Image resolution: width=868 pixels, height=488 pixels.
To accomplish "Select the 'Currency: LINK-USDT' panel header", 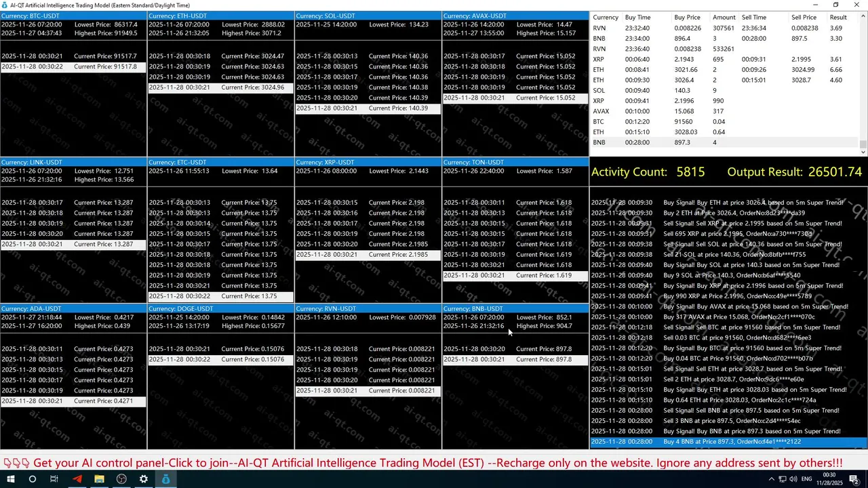I will (73, 162).
